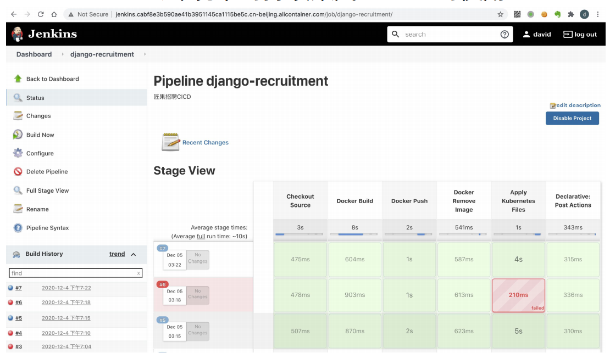Image resolution: width=610 pixels, height=364 pixels.
Task: Click the Pipeline Syntax help icon
Action: point(18,228)
